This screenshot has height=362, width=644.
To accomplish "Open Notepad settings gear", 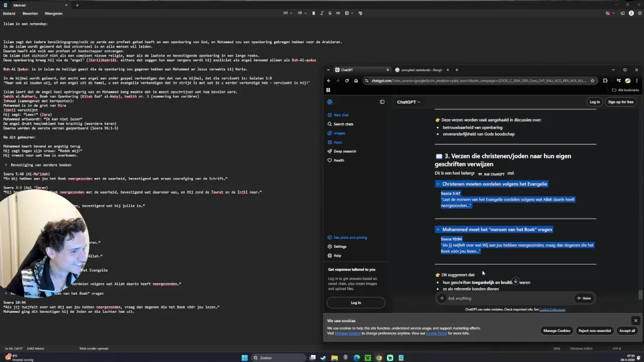I will [639, 13].
